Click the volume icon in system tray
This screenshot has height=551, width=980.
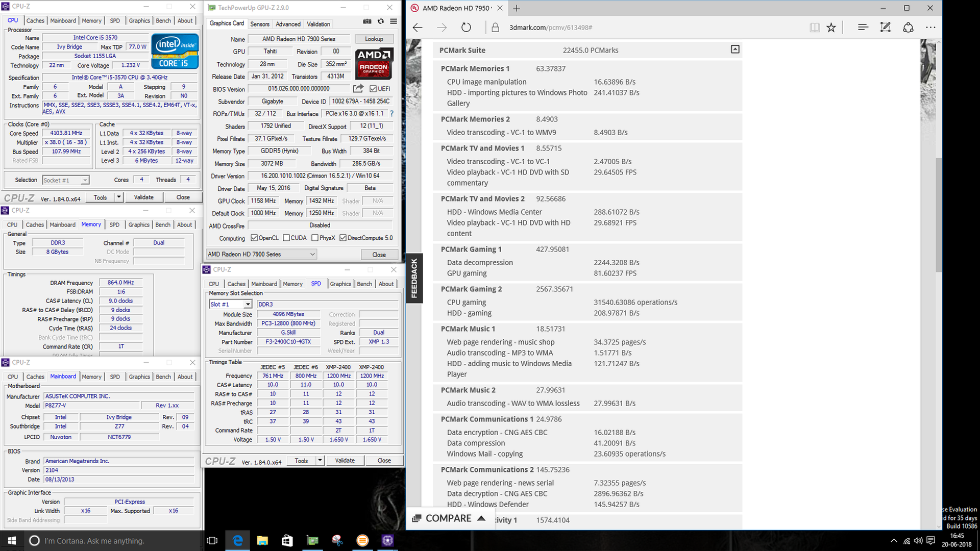tap(918, 541)
